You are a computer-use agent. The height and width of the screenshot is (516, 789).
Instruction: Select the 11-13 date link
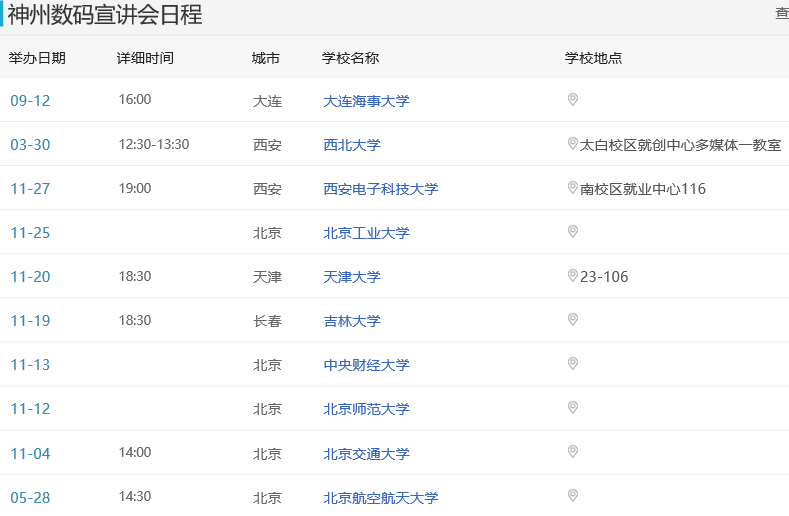30,365
